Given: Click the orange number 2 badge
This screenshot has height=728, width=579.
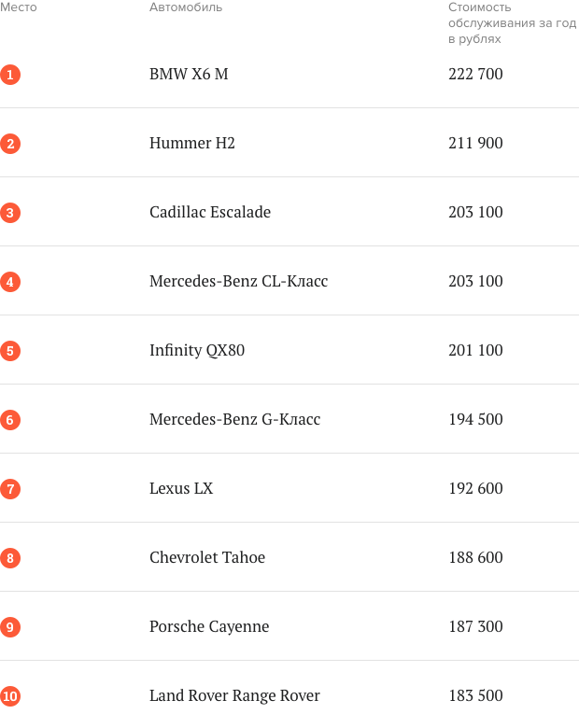Looking at the screenshot, I should 10,144.
